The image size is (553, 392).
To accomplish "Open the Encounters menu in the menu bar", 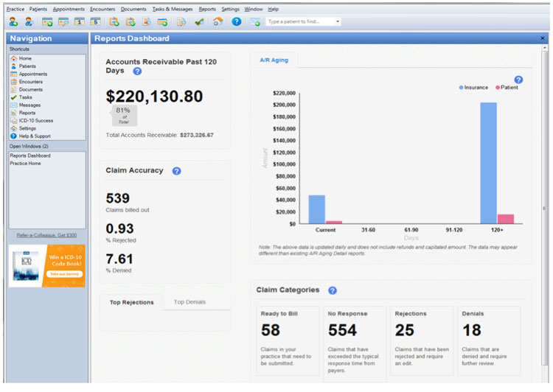I will 102,9.
